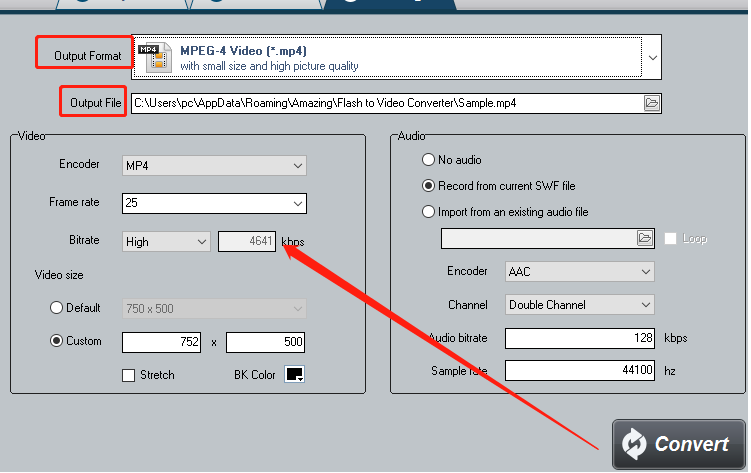Click the Video size label
Image resolution: width=751 pixels, height=473 pixels.
[59, 275]
